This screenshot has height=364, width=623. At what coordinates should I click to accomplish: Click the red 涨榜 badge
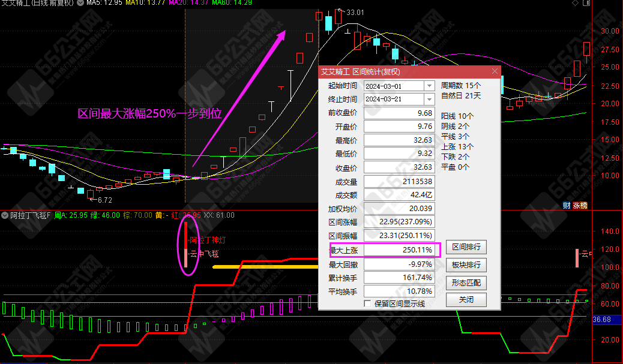point(580,205)
